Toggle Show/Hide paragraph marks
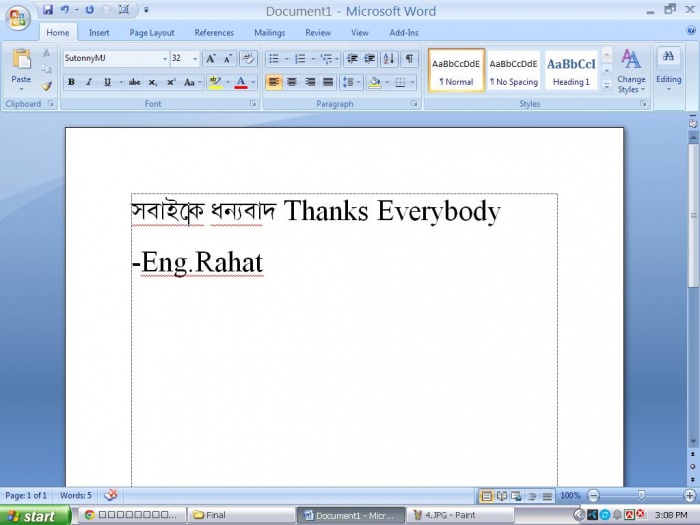700x525 pixels. point(409,58)
